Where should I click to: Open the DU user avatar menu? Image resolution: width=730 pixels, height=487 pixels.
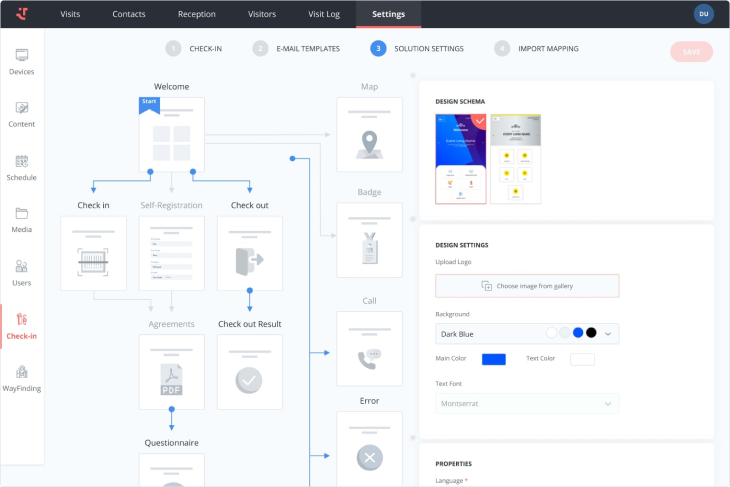tap(703, 14)
